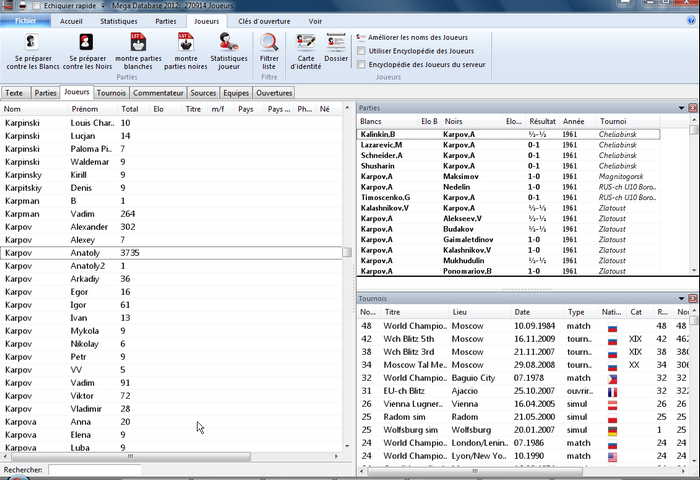Sort tournaments by the Date column header
The width and height of the screenshot is (700, 480).
click(x=537, y=312)
